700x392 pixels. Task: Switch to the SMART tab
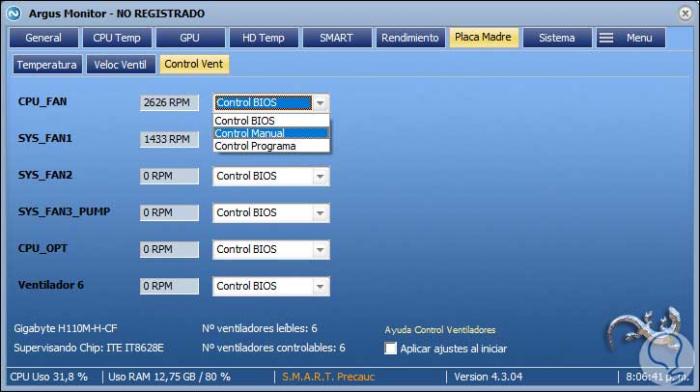pos(337,38)
